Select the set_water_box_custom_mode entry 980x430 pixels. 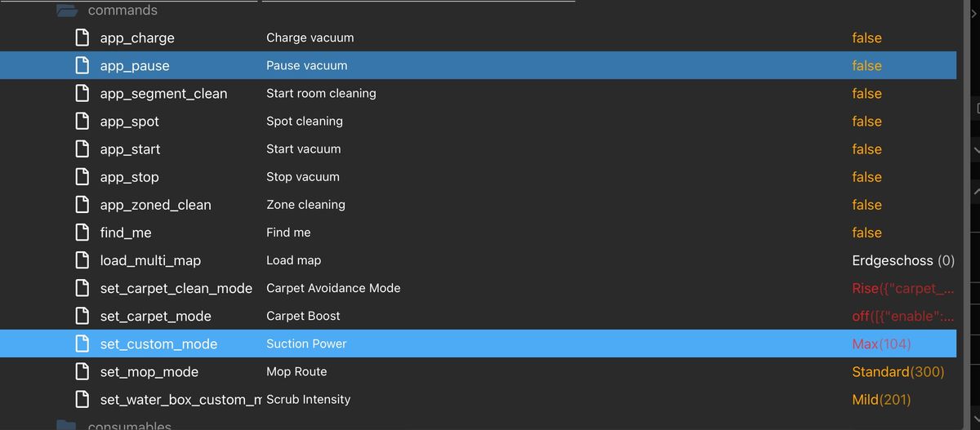478,399
